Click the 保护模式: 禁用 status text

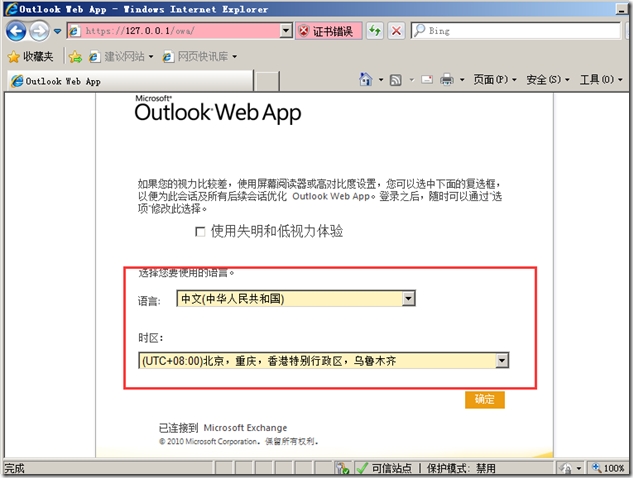click(x=461, y=468)
